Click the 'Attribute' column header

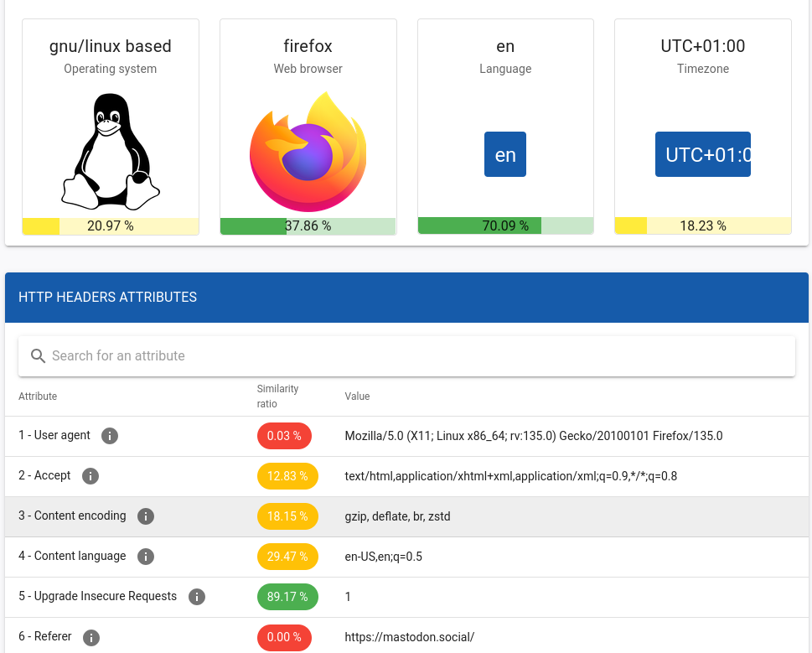coord(38,396)
